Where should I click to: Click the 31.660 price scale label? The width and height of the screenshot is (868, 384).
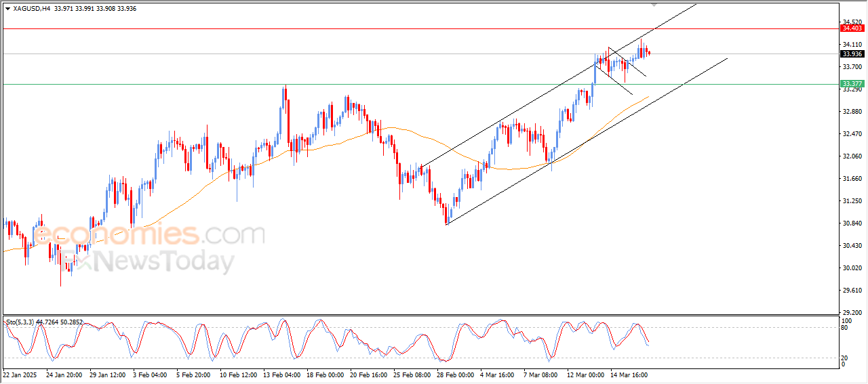coord(852,179)
